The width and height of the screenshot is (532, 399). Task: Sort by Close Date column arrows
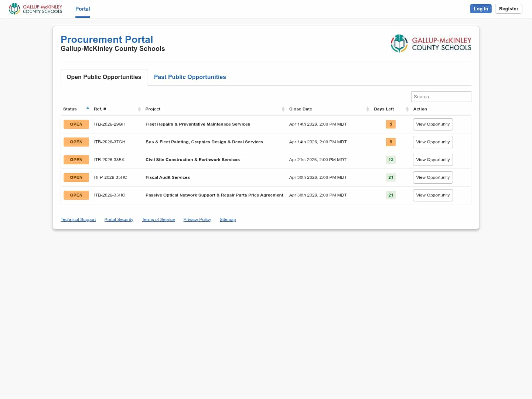coord(368,109)
